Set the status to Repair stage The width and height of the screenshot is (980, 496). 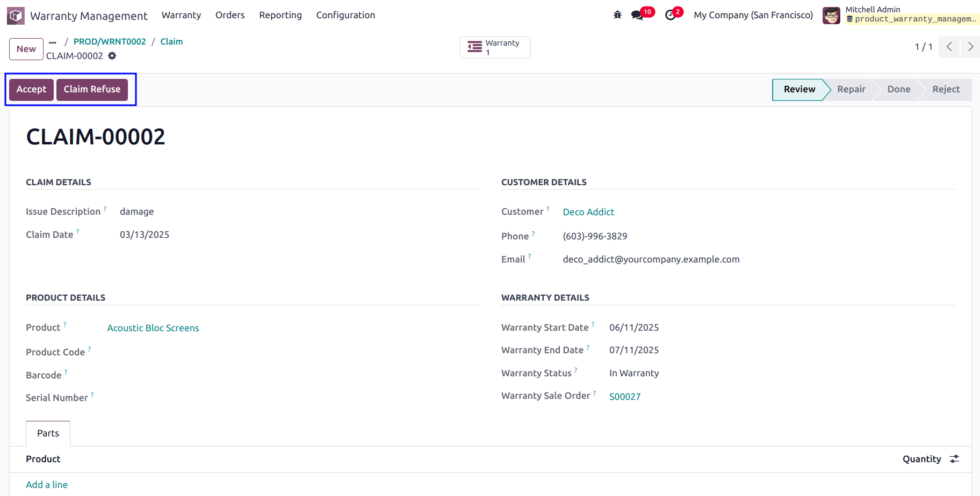(x=851, y=90)
